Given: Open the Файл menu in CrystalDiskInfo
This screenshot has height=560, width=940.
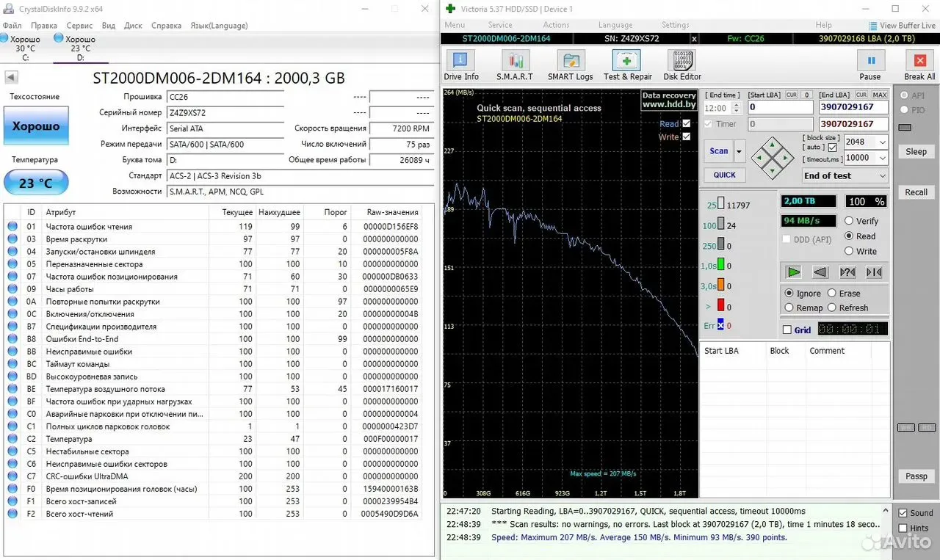Looking at the screenshot, I should pyautogui.click(x=12, y=26).
